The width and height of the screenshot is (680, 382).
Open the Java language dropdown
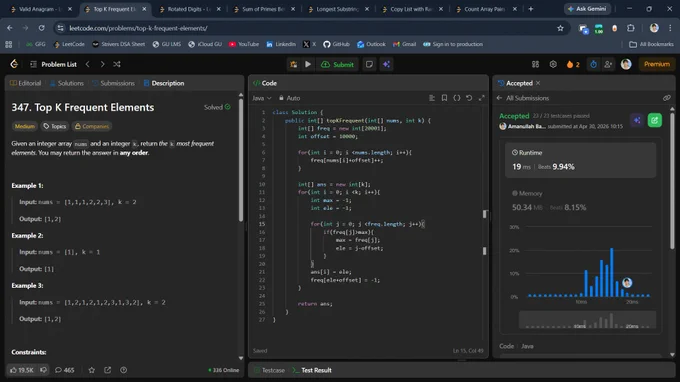[262, 98]
